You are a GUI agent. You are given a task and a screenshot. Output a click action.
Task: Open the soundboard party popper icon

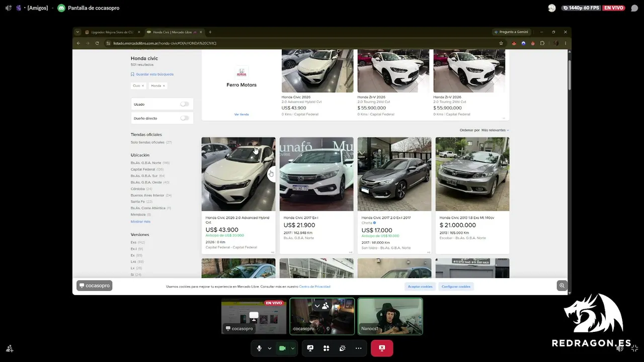coord(343,348)
